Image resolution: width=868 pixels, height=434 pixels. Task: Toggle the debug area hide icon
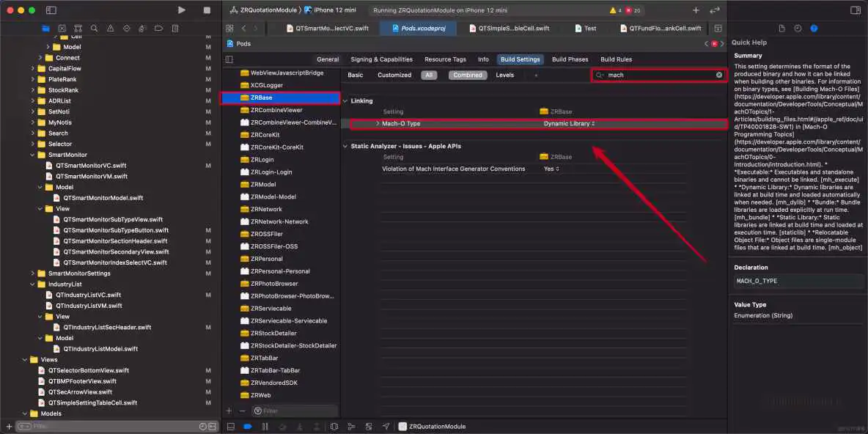[231, 427]
